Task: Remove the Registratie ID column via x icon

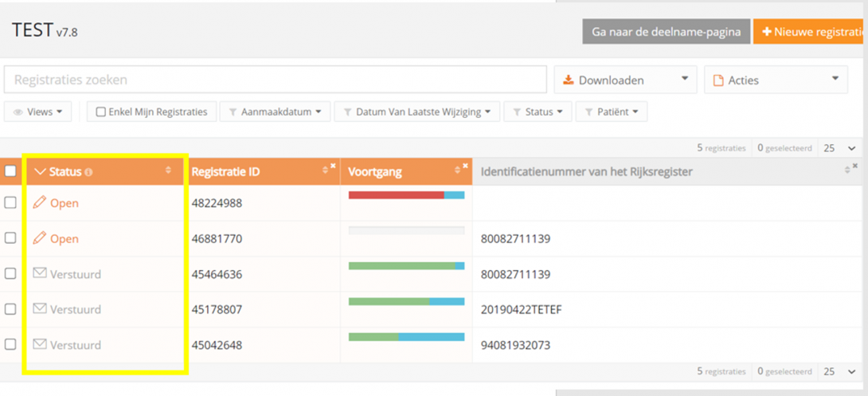Action: click(x=333, y=167)
